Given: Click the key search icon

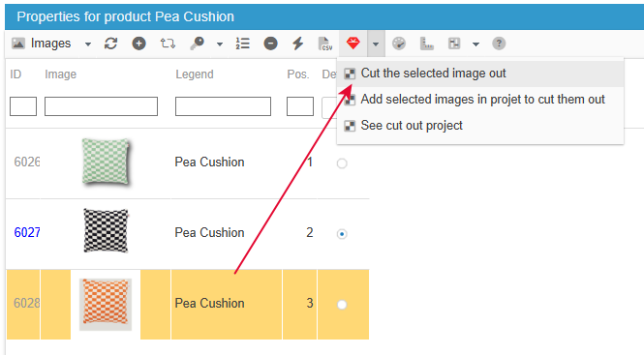Looking at the screenshot, I should 198,44.
